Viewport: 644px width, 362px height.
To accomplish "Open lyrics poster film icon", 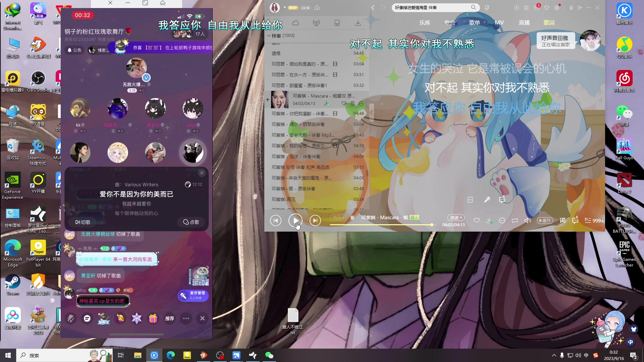I will 470,200.
